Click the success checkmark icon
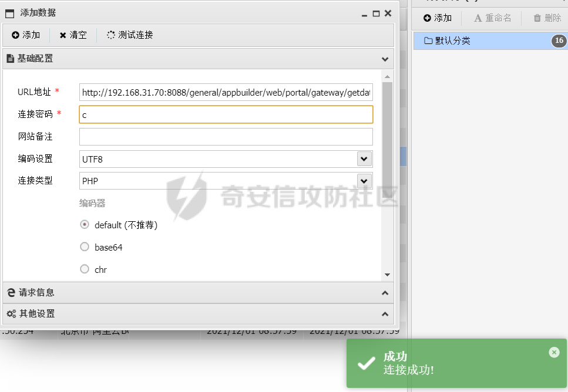Viewport: 568px width, 392px height. point(366,363)
